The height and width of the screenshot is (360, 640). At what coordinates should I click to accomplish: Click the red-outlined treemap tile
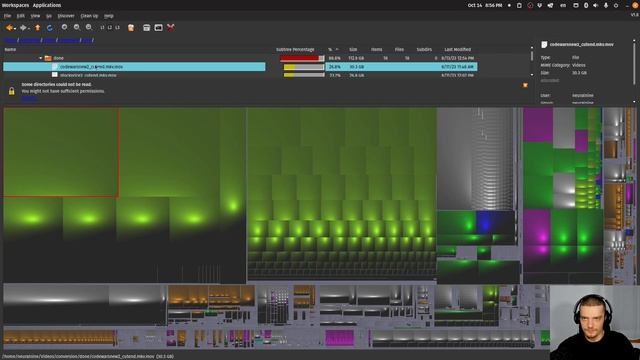[61, 153]
